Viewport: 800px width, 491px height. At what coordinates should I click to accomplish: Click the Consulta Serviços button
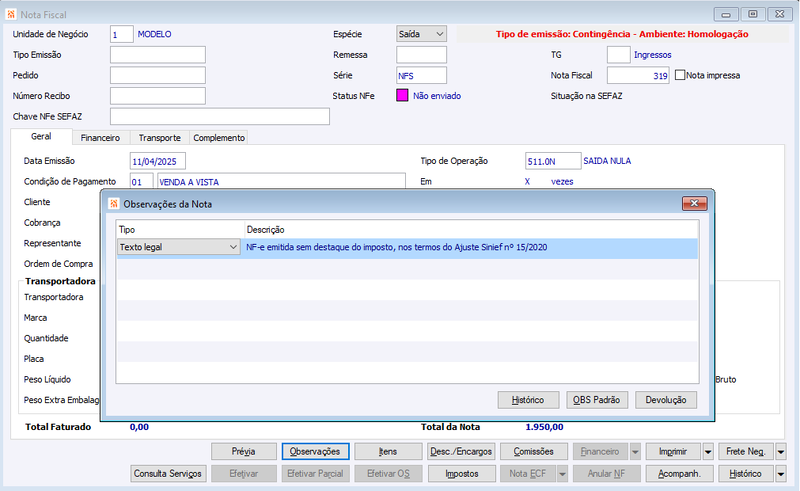pos(168,474)
